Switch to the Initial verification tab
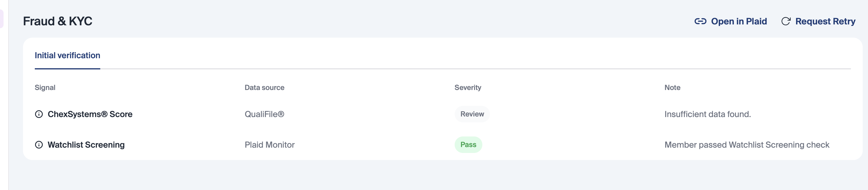 [x=68, y=56]
